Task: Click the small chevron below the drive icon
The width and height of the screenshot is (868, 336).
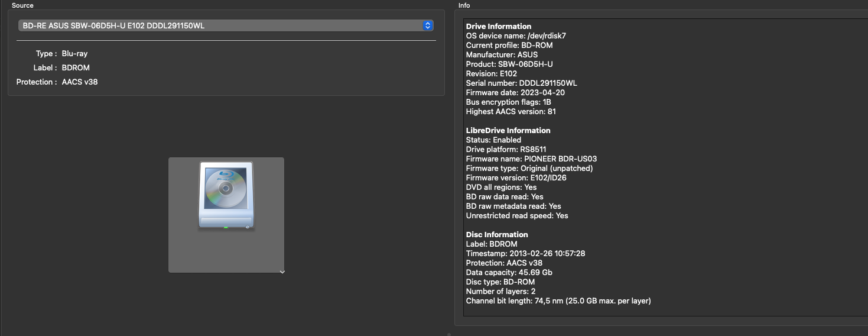Action: (282, 272)
